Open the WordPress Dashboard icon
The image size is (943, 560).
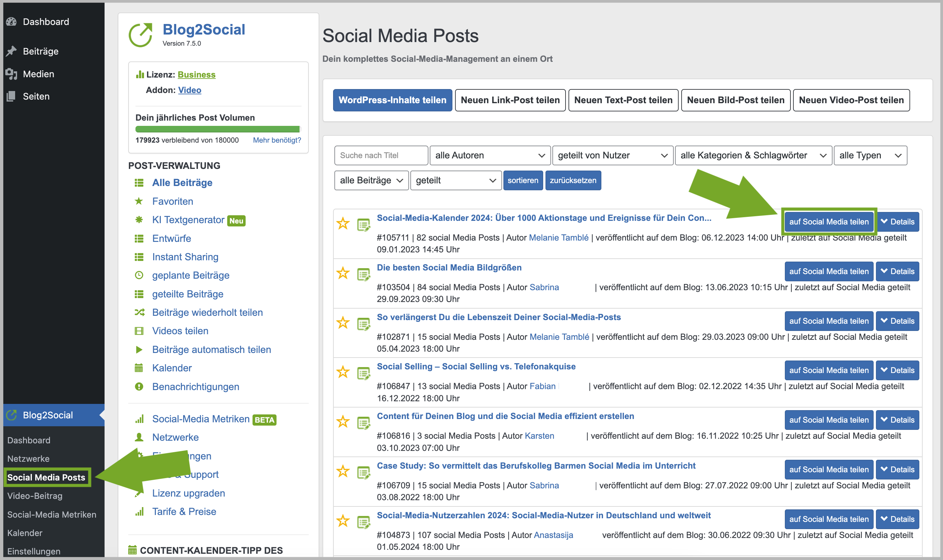[x=11, y=21]
